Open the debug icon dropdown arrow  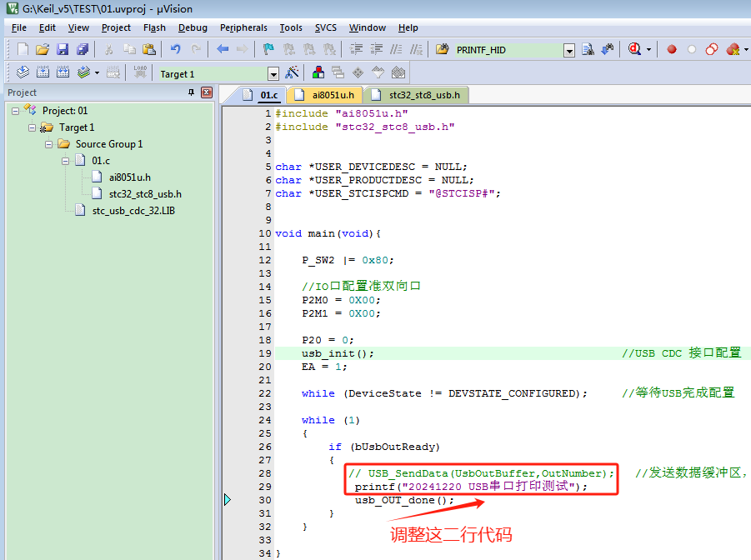(x=649, y=49)
